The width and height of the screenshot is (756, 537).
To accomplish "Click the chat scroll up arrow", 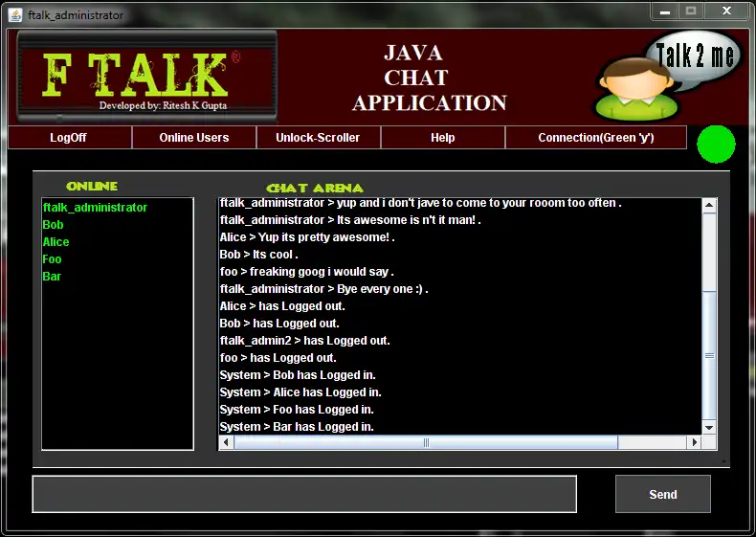I will 709,206.
